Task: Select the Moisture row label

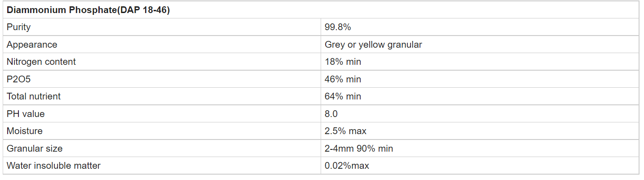Action: click(x=25, y=131)
